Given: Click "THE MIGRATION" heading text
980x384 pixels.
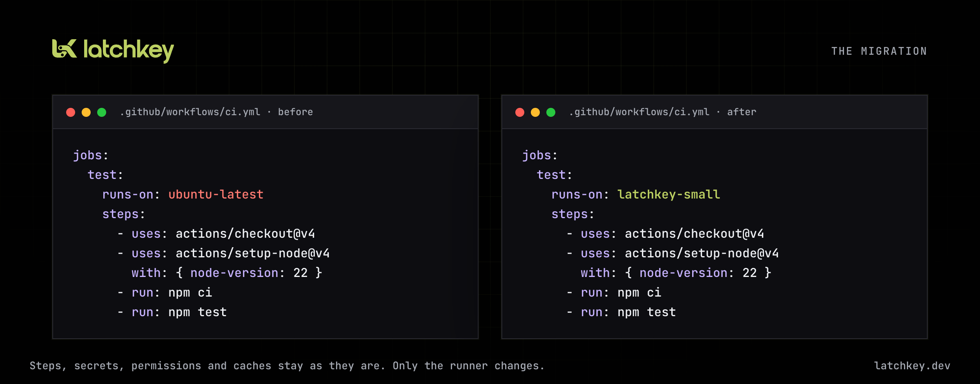Looking at the screenshot, I should coord(879,51).
